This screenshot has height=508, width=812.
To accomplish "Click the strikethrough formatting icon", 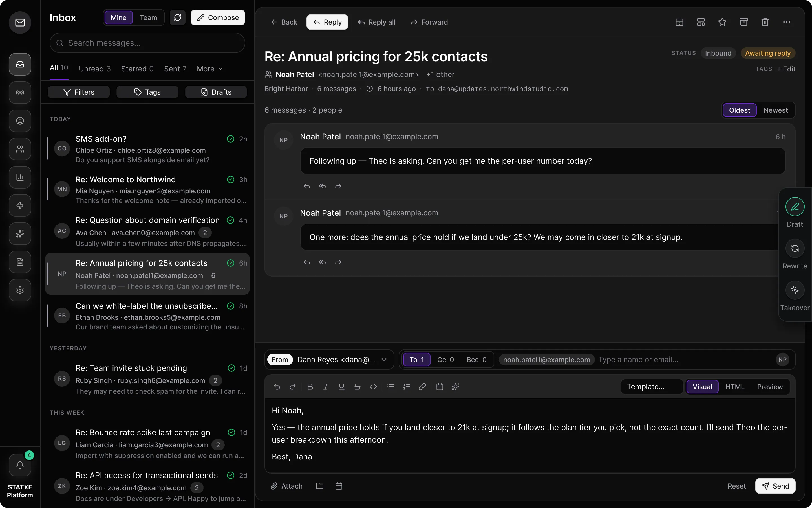I will point(357,387).
